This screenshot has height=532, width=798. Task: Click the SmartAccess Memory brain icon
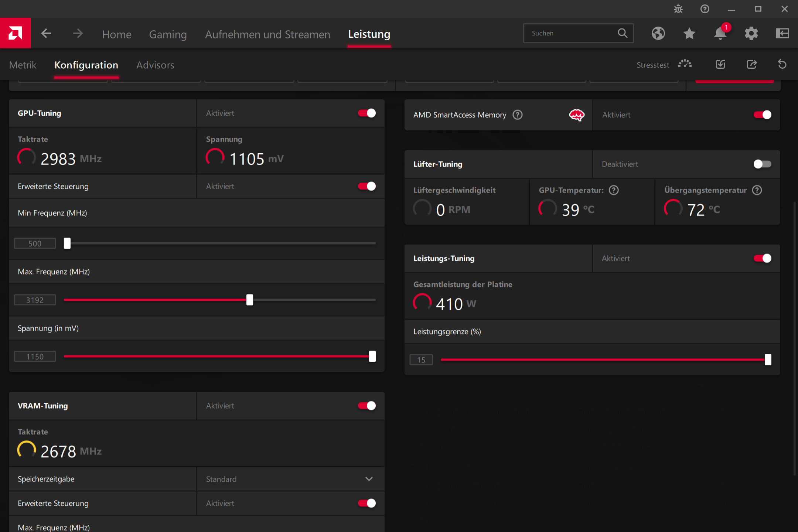tap(577, 115)
